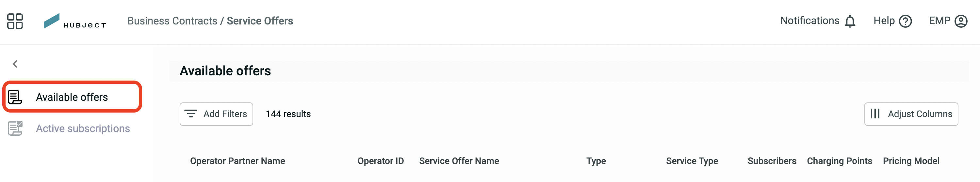This screenshot has width=980, height=182.
Task: Sort by Operator Partner Name column
Action: pyautogui.click(x=237, y=161)
